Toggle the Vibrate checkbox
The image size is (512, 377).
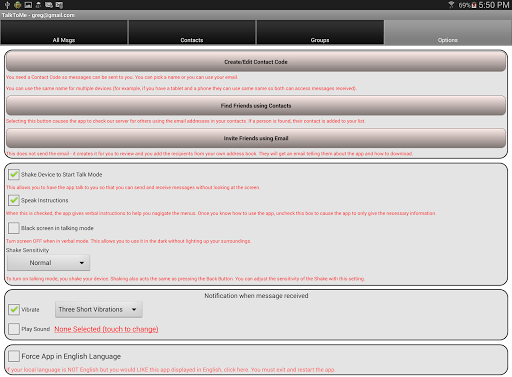(14, 309)
